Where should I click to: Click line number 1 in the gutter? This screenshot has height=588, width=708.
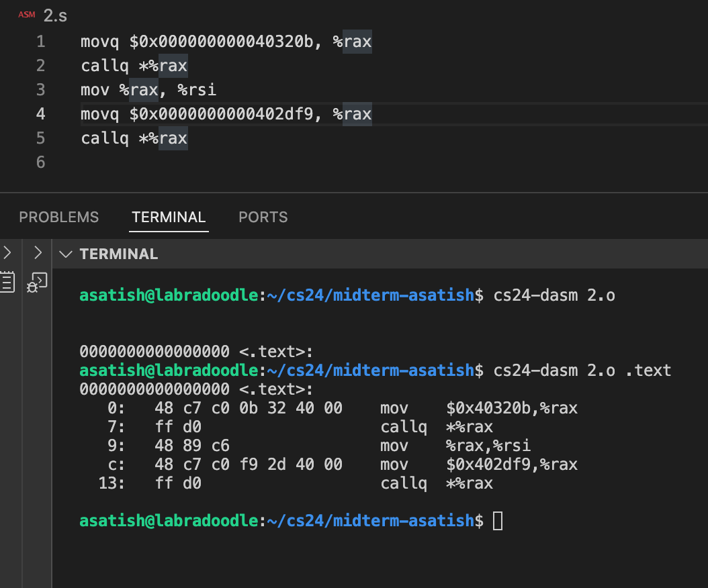coord(41,42)
